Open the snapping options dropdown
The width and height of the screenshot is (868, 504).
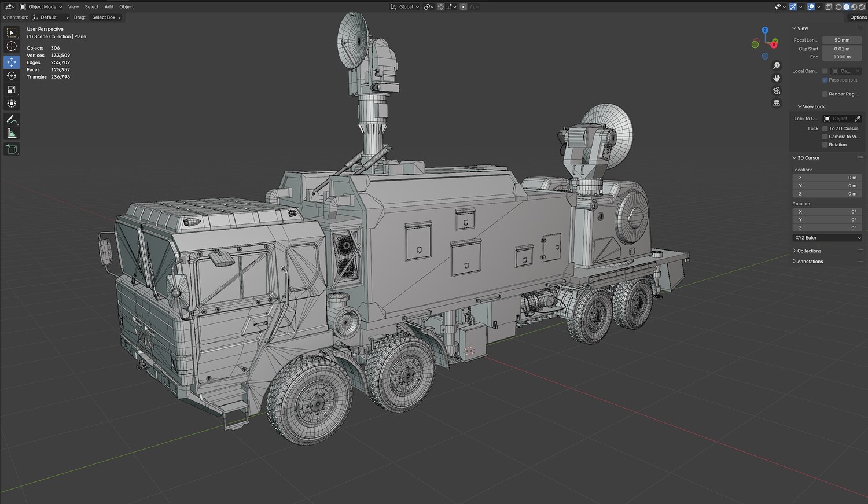451,7
